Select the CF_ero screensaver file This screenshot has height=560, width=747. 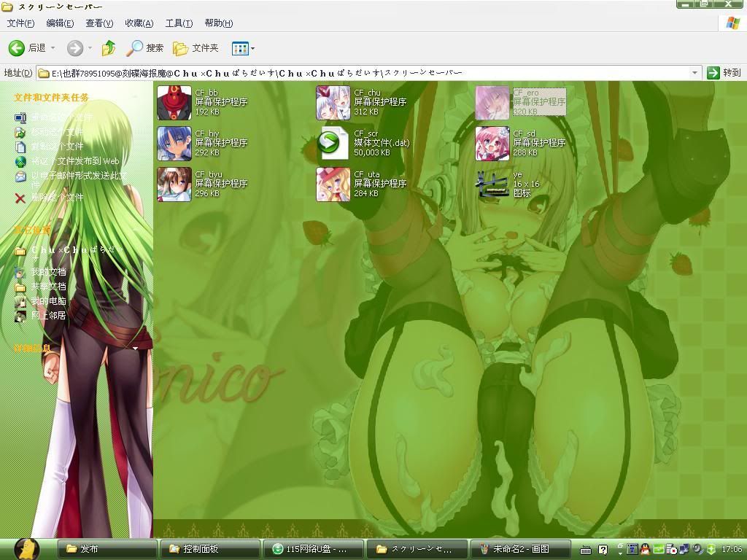520,102
